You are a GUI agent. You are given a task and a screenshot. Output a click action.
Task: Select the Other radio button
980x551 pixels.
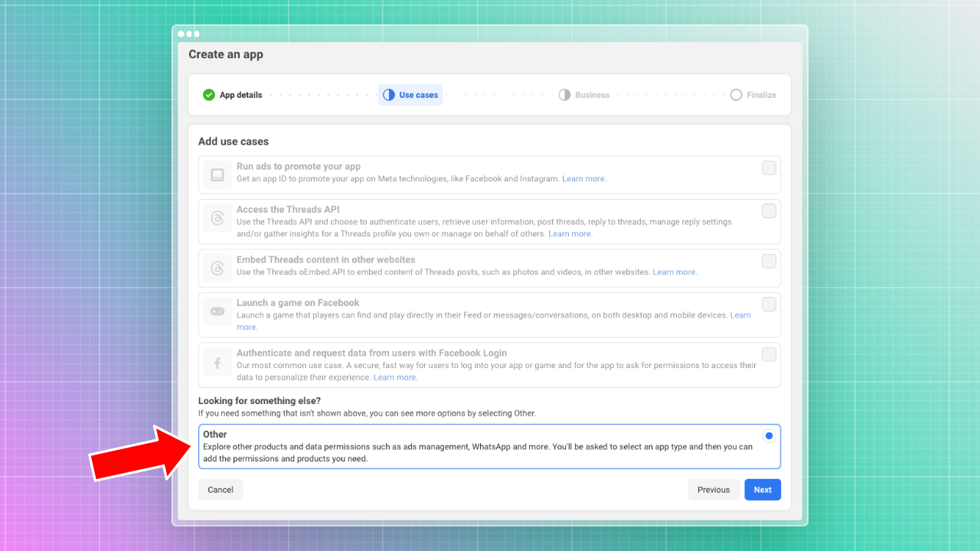pyautogui.click(x=769, y=435)
